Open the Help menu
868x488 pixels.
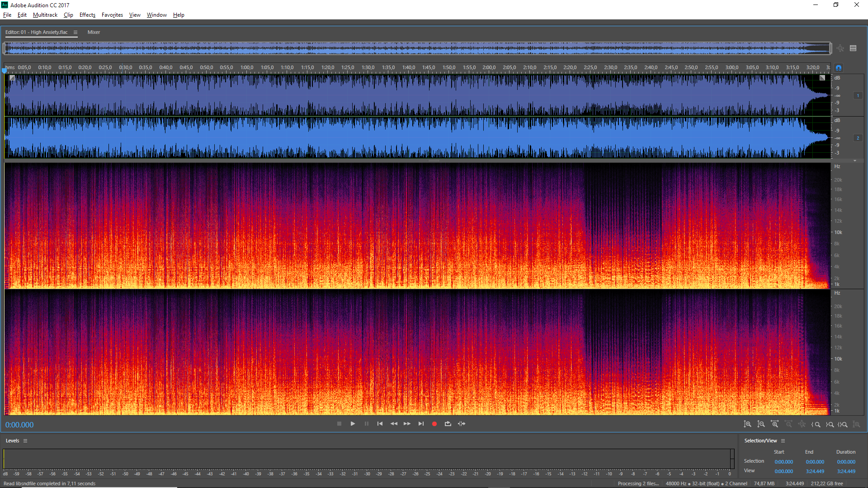click(179, 15)
